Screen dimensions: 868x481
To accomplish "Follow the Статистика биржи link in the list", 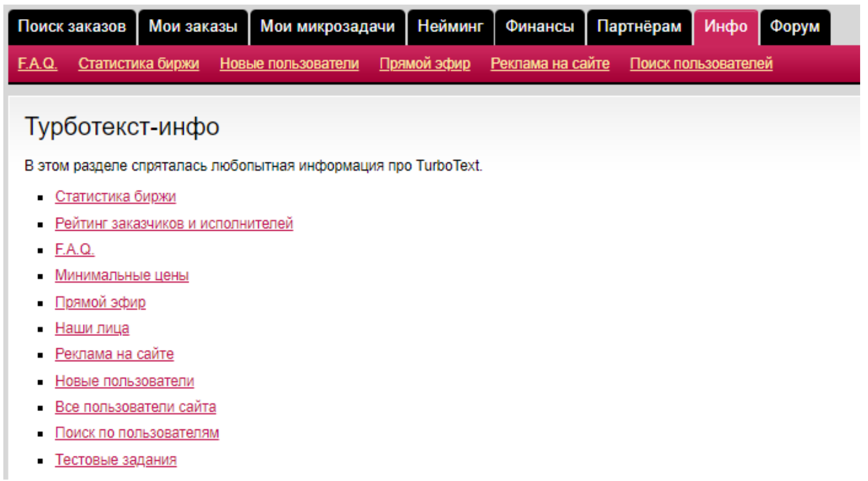I will pyautogui.click(x=115, y=197).
